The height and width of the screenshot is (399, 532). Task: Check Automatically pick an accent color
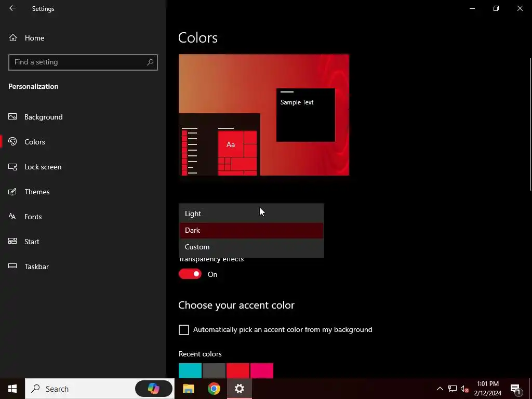[184, 330]
